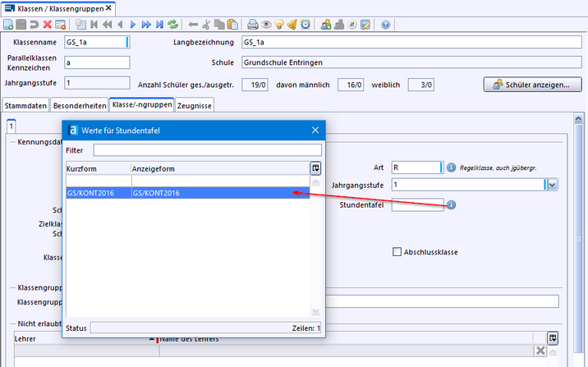The image size is (588, 367).
Task: Close the Werte für Stundentafel dialog
Action: point(315,130)
